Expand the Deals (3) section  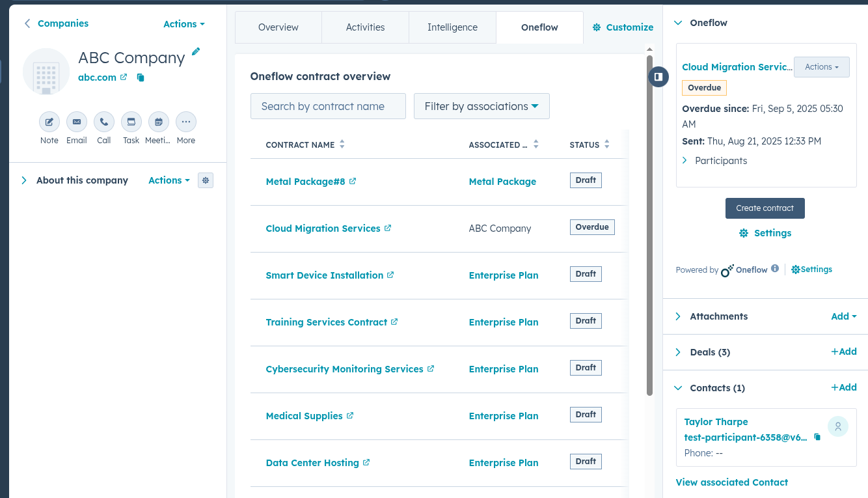[x=678, y=352]
